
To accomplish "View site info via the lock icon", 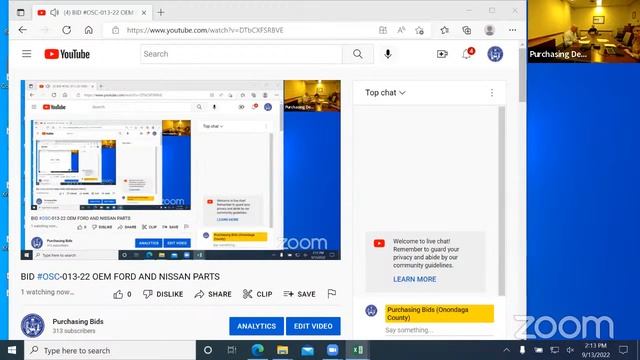I will coord(116,30).
